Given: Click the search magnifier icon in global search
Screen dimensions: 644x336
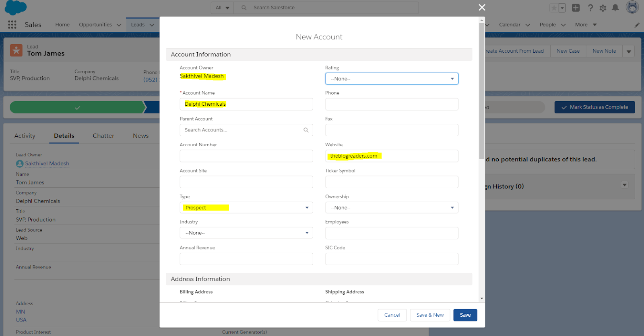Looking at the screenshot, I should [x=244, y=8].
